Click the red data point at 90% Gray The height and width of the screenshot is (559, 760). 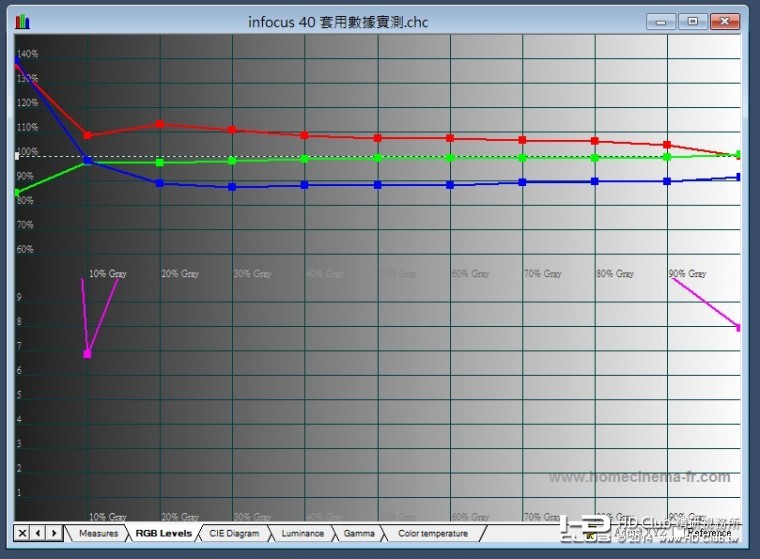tap(667, 145)
